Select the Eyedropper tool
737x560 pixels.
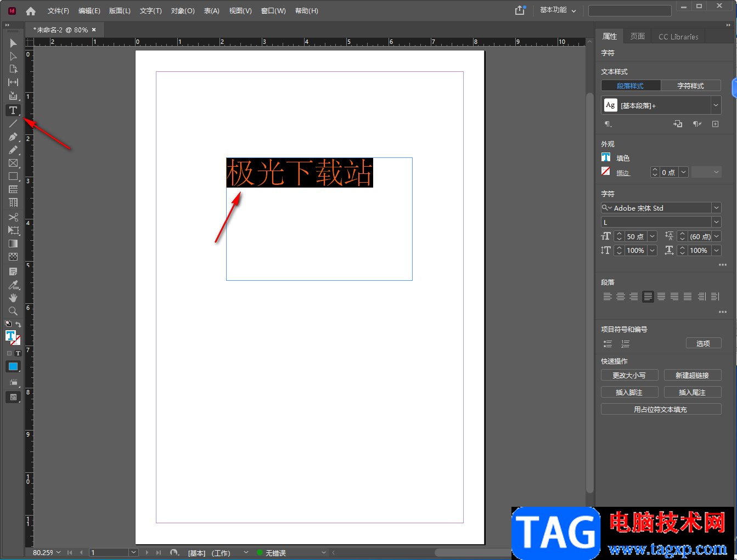(13, 285)
